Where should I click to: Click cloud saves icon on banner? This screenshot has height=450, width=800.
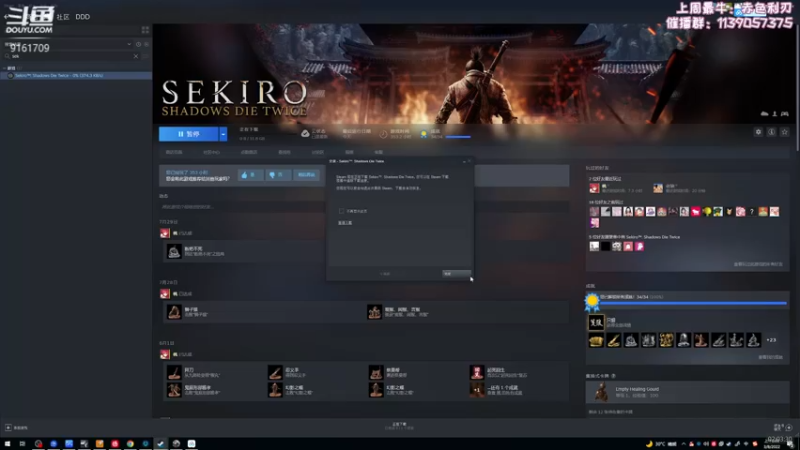coord(764,114)
